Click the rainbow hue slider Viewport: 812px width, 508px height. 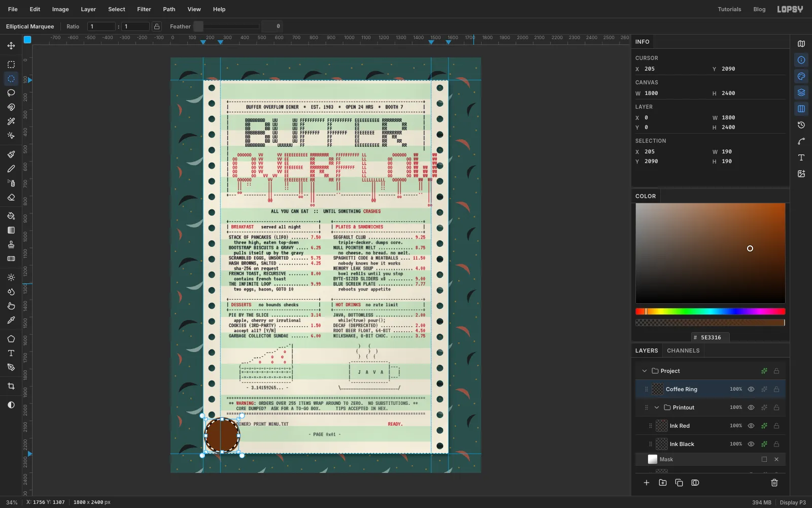click(710, 311)
